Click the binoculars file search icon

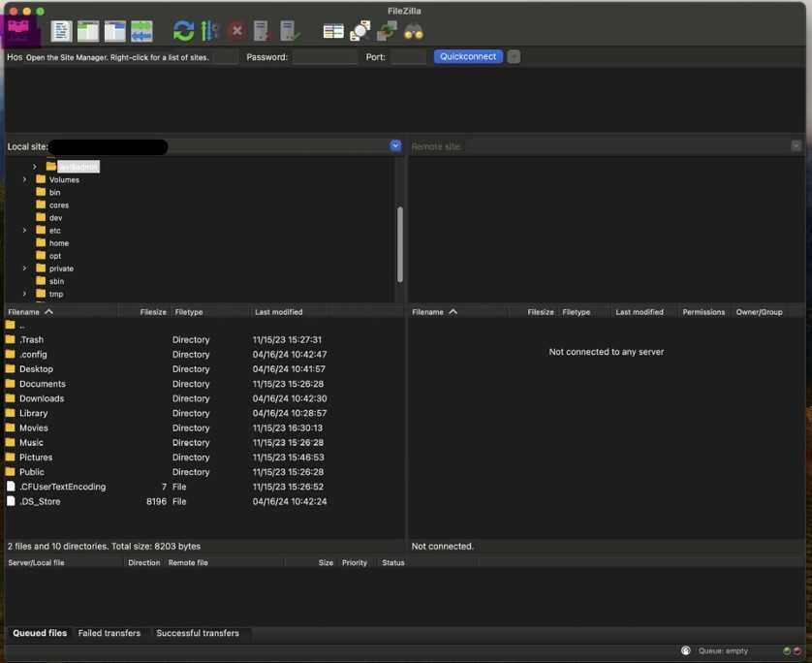[x=414, y=31]
